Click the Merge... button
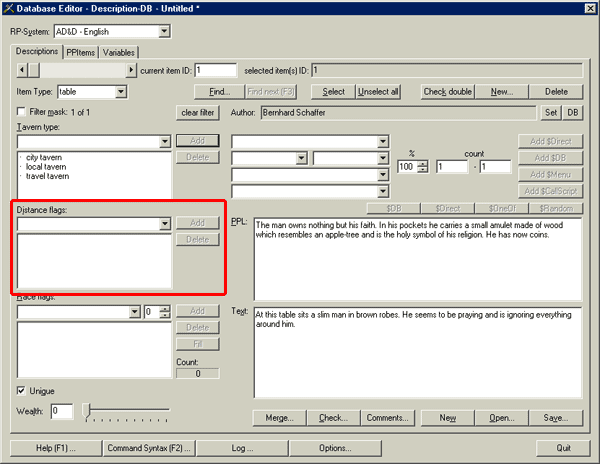 (279, 418)
